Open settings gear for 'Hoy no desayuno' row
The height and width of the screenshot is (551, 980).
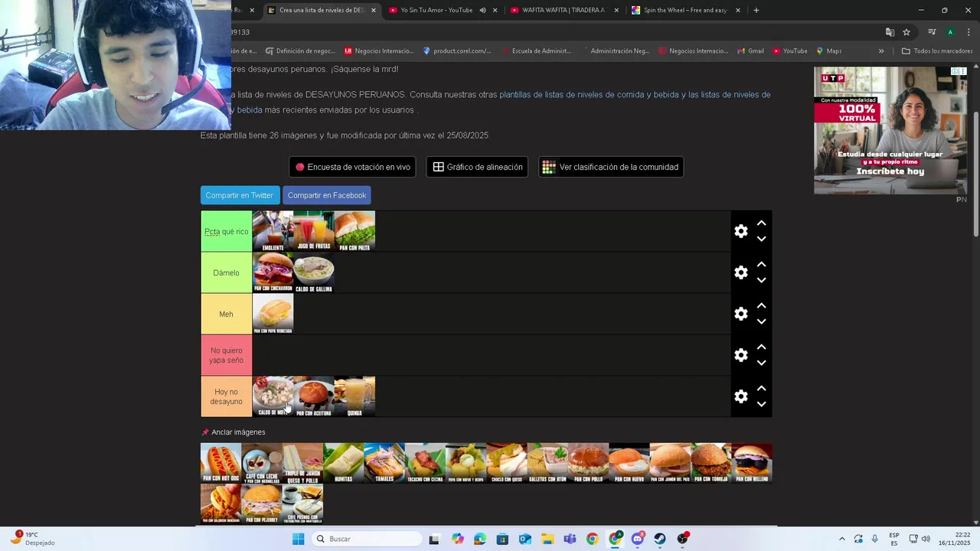pyautogui.click(x=740, y=396)
